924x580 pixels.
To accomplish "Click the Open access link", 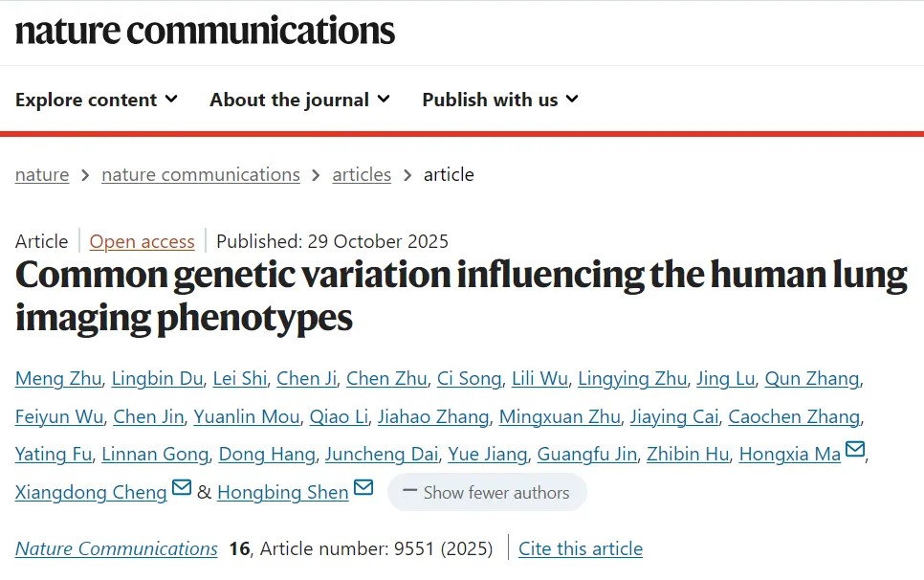I will click(143, 241).
